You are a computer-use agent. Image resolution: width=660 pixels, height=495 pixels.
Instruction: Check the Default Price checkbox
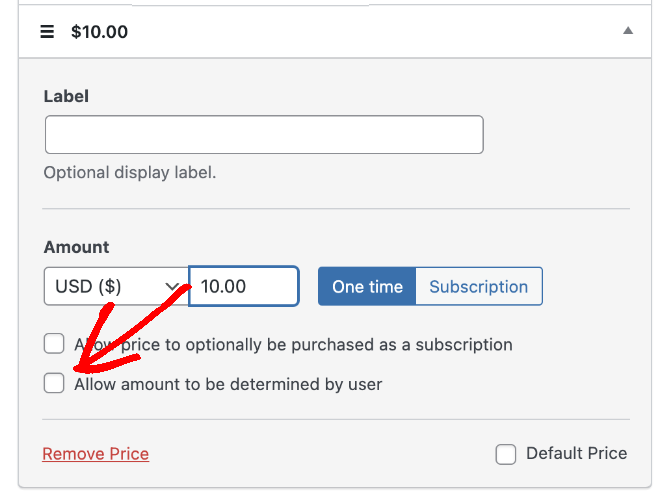pos(506,454)
